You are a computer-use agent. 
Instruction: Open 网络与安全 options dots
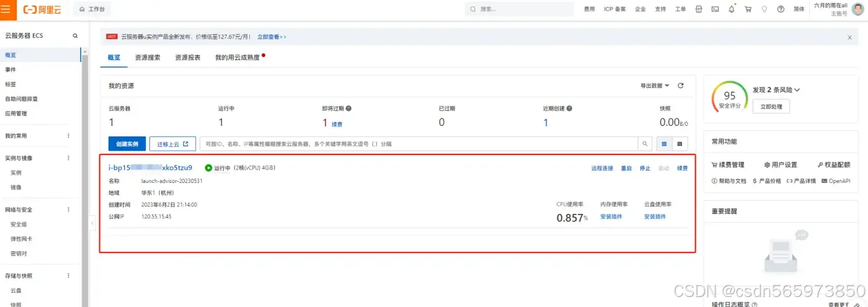click(69, 210)
